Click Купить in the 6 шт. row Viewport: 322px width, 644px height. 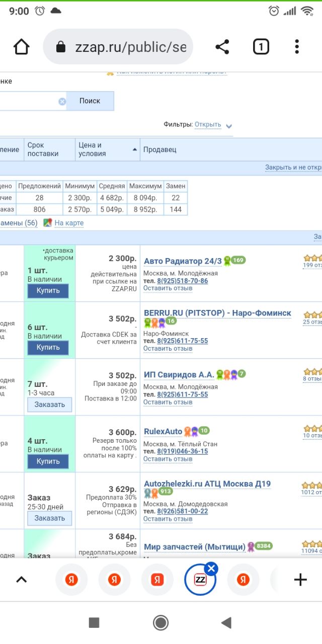click(x=48, y=347)
